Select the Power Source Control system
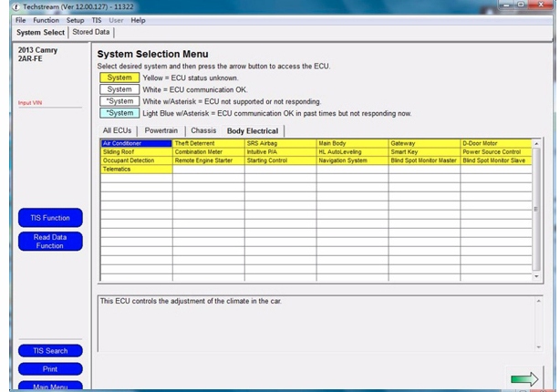This screenshot has width=560, height=392. point(496,152)
